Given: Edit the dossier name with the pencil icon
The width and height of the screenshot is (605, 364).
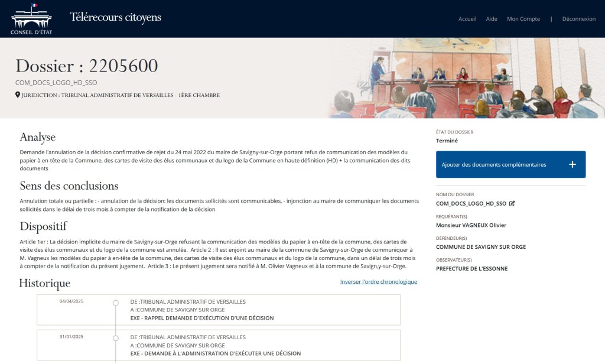Looking at the screenshot, I should 512,203.
